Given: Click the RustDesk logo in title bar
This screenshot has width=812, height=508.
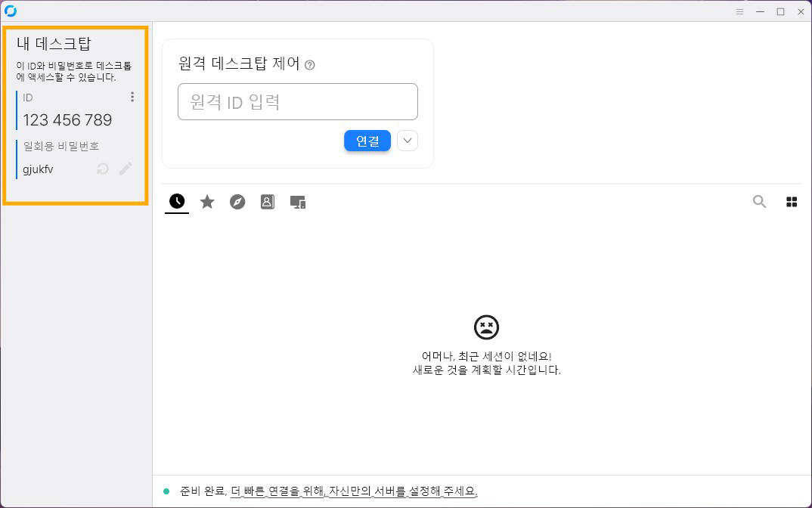Looking at the screenshot, I should click(x=11, y=11).
